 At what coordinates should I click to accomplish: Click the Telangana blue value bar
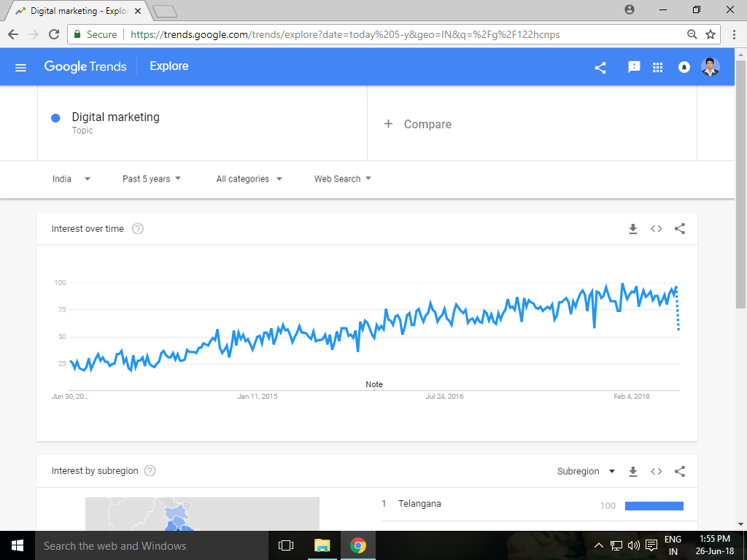tap(654, 506)
